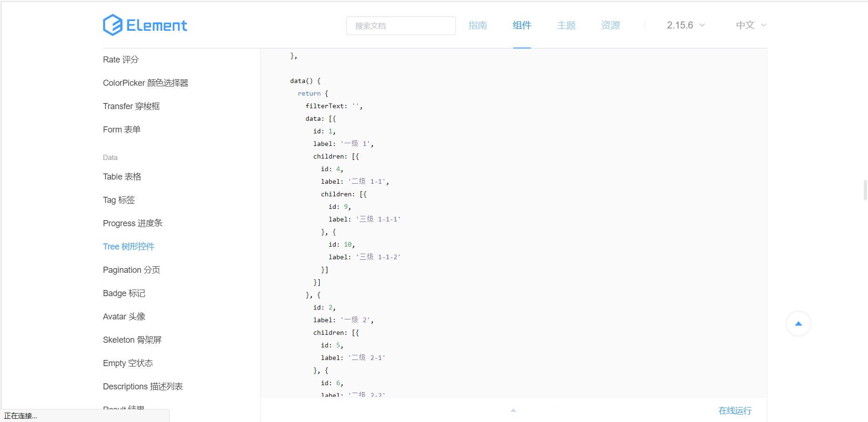Go to Rate 评分 in the sidebar
Image resolution: width=868 pixels, height=422 pixels.
coord(121,60)
